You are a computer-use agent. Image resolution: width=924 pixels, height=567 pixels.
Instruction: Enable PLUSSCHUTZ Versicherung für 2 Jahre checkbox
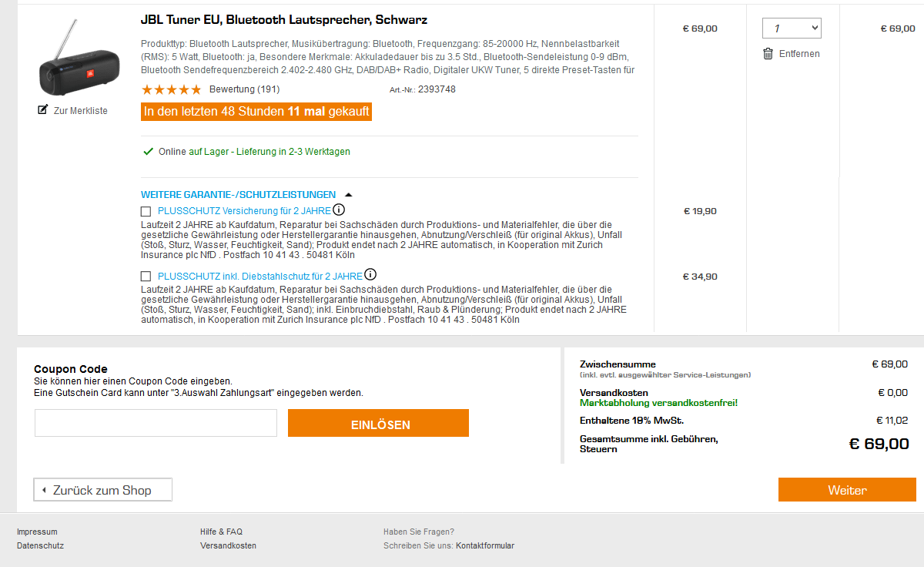click(x=146, y=211)
